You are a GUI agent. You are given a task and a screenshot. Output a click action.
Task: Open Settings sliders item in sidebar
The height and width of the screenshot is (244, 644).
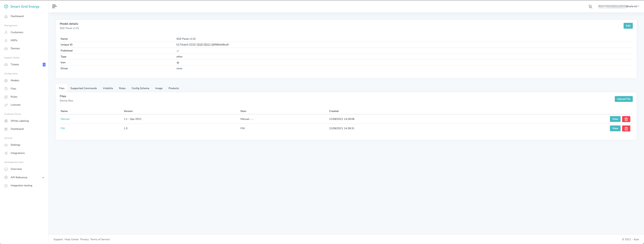(x=15, y=145)
